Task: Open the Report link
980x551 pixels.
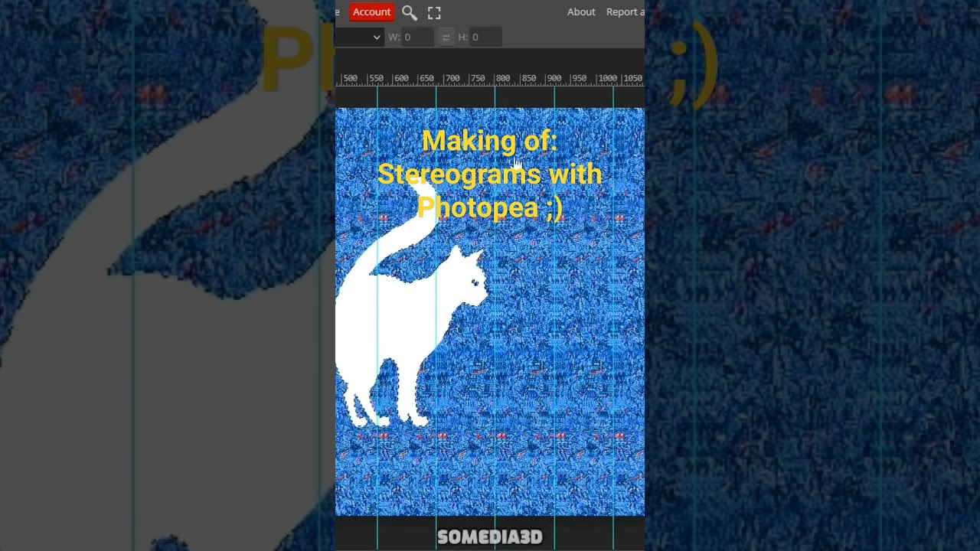Action: pyautogui.click(x=625, y=11)
